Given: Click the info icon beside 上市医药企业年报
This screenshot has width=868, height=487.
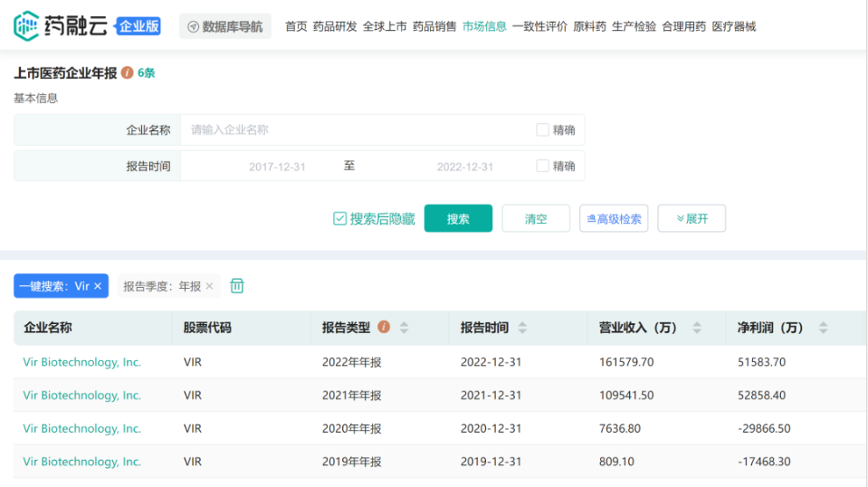Looking at the screenshot, I should [128, 73].
